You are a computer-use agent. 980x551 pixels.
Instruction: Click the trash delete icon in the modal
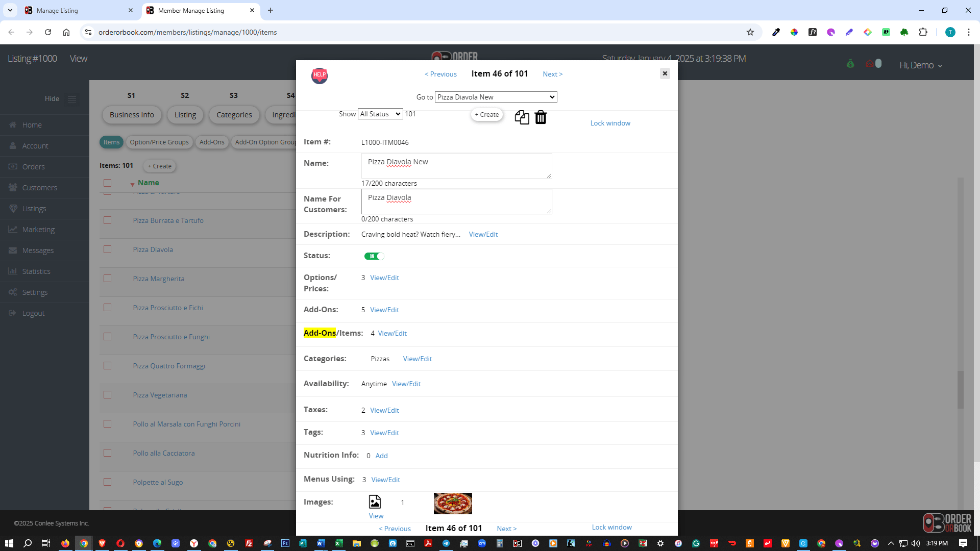(541, 117)
